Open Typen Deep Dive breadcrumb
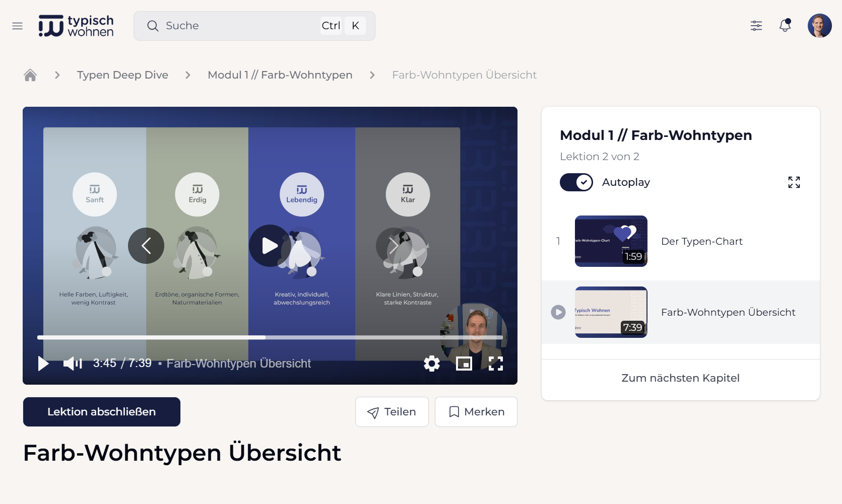The image size is (842, 504). (122, 75)
